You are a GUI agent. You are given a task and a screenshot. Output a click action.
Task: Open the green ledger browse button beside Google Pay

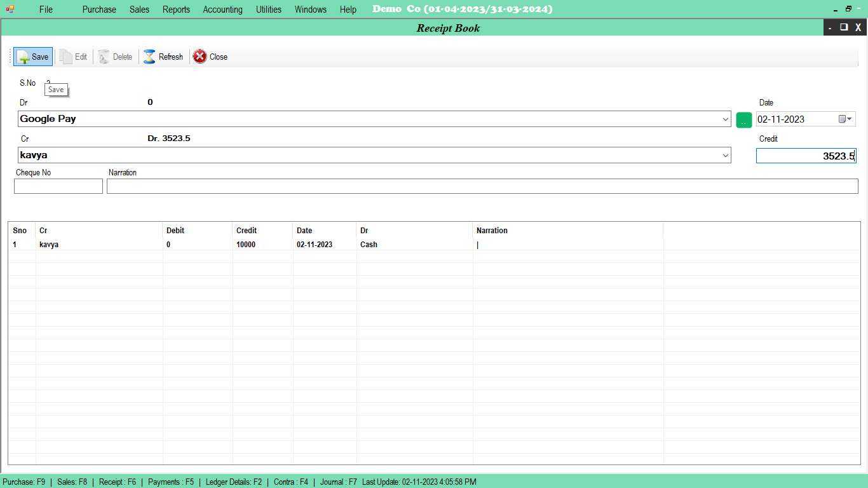point(743,119)
